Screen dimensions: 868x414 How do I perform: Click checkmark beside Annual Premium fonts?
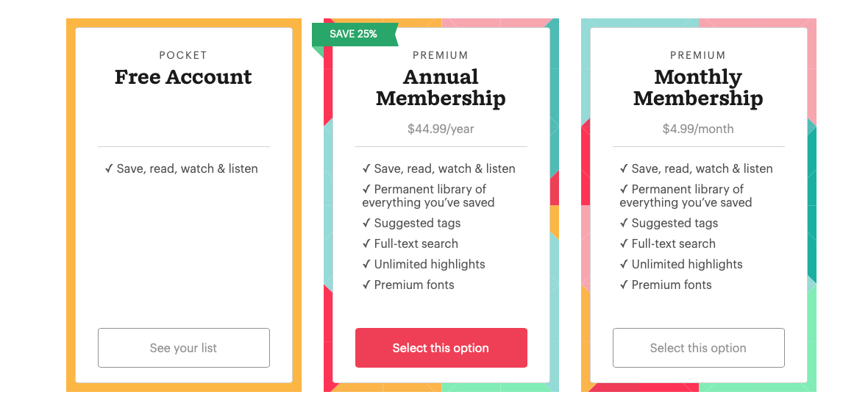coord(366,285)
